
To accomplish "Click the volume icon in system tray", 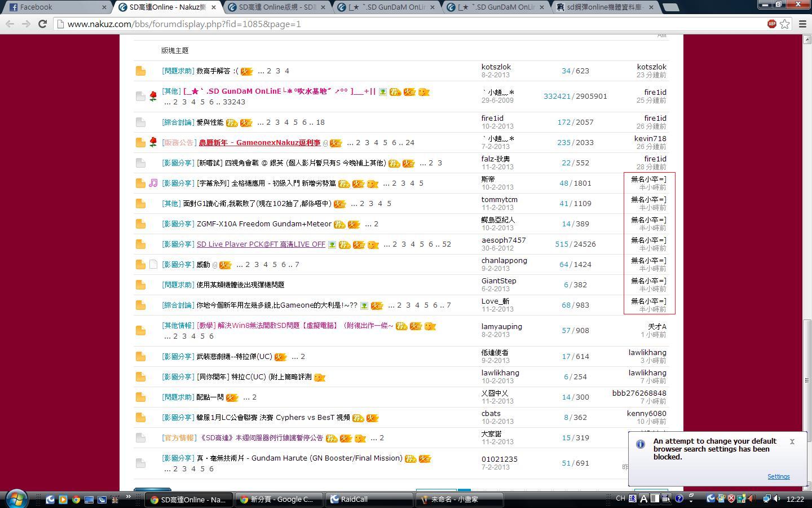I will pos(777,498).
